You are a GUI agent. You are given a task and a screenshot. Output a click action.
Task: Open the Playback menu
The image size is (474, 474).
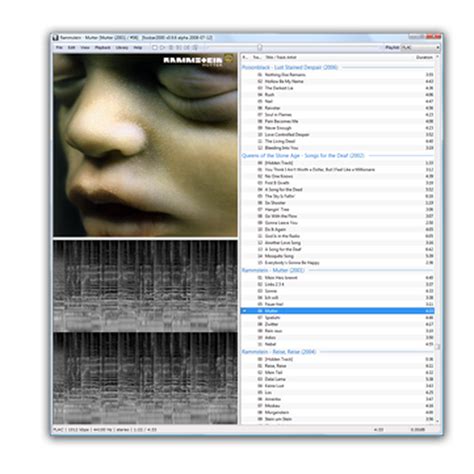[102, 48]
